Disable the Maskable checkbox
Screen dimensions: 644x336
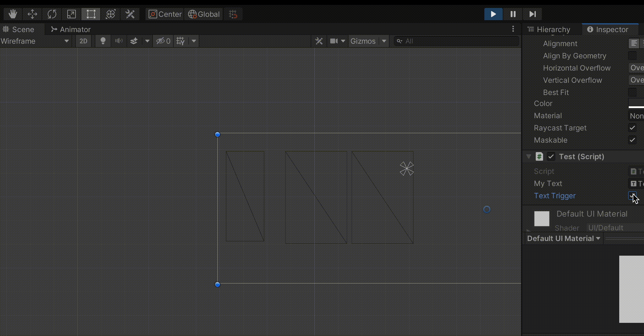click(x=632, y=140)
